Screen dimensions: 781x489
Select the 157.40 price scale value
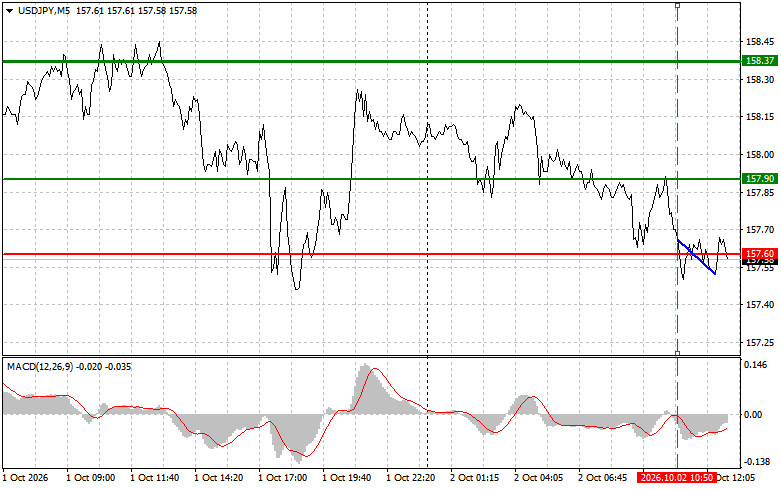[760, 305]
